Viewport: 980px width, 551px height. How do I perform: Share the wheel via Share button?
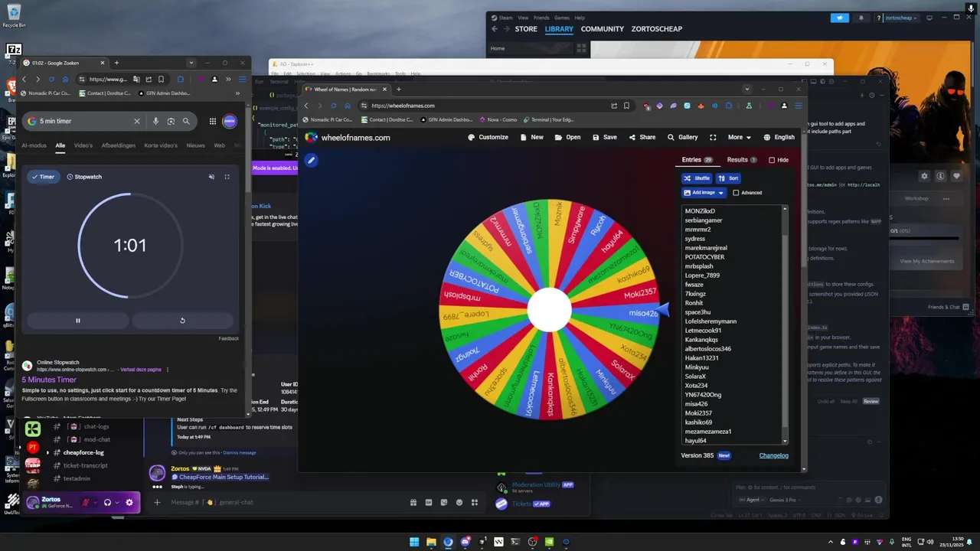642,137
